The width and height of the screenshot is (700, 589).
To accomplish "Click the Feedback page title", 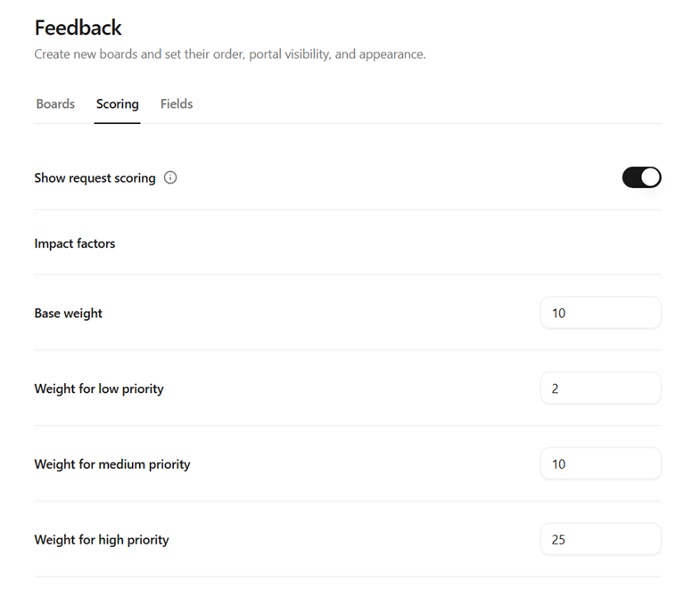I will (78, 28).
